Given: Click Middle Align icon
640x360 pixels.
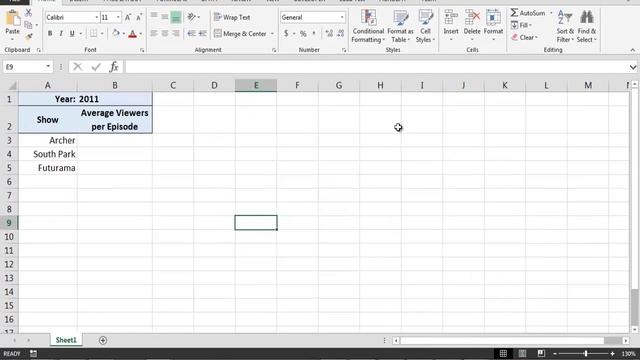Looking at the screenshot, I should [x=164, y=16].
